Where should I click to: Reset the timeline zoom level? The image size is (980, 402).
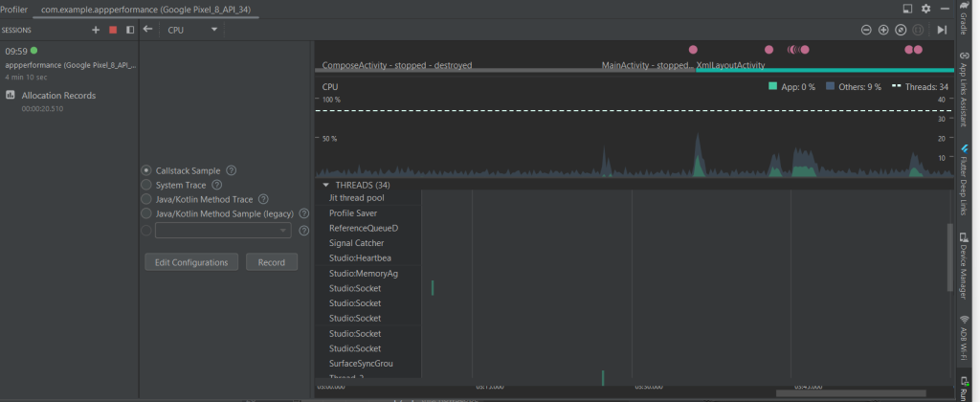click(901, 30)
